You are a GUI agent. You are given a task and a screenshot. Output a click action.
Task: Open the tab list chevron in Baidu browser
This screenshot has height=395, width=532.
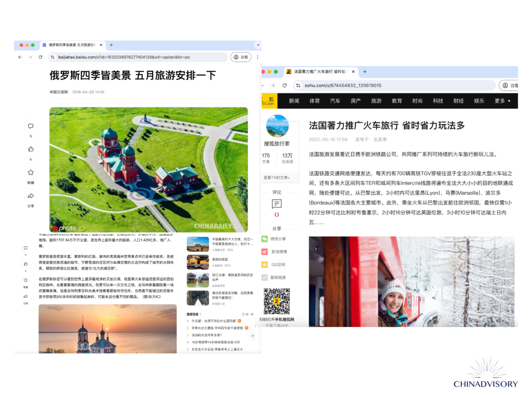click(x=258, y=45)
